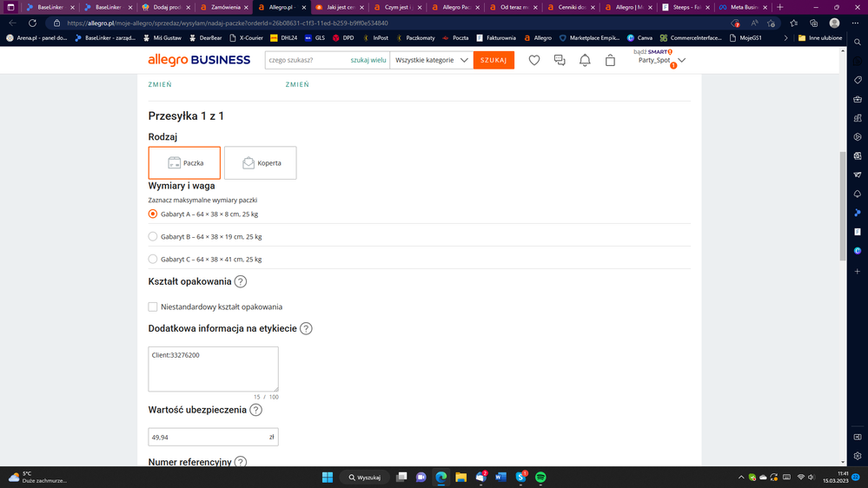Open browser profile avatar icon
The image size is (868, 488).
(834, 23)
